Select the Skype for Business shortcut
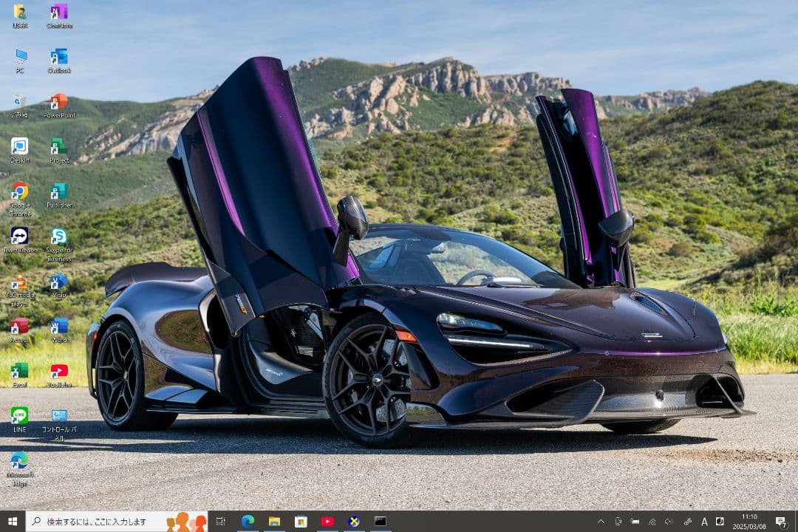 pyautogui.click(x=59, y=236)
